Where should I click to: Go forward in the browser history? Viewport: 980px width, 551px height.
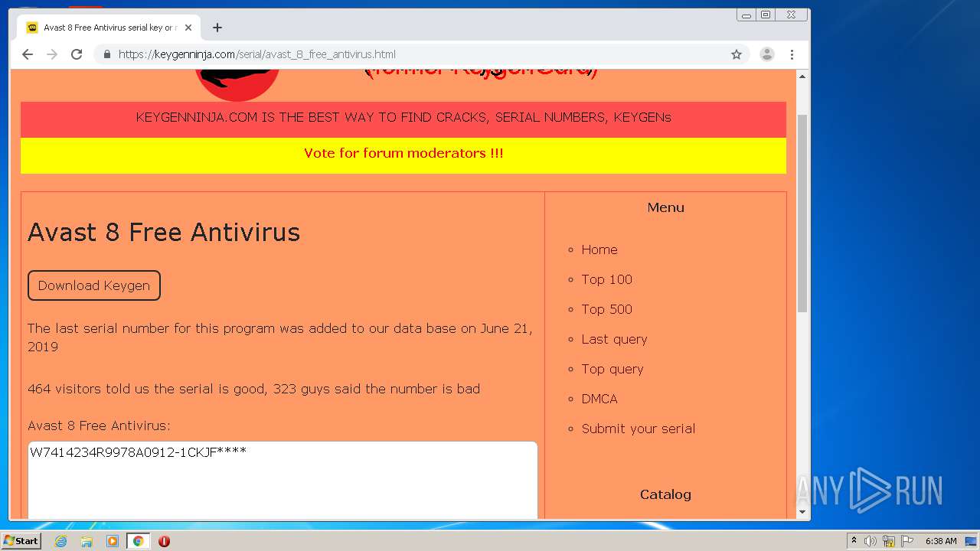coord(52,54)
